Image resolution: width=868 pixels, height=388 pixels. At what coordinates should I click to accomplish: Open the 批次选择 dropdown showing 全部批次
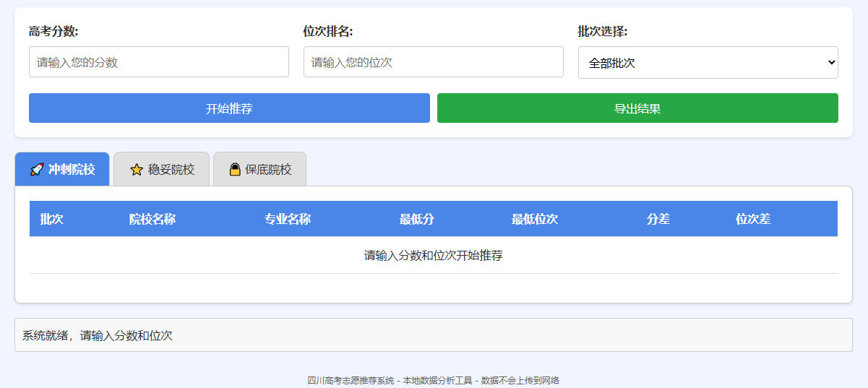coord(708,63)
